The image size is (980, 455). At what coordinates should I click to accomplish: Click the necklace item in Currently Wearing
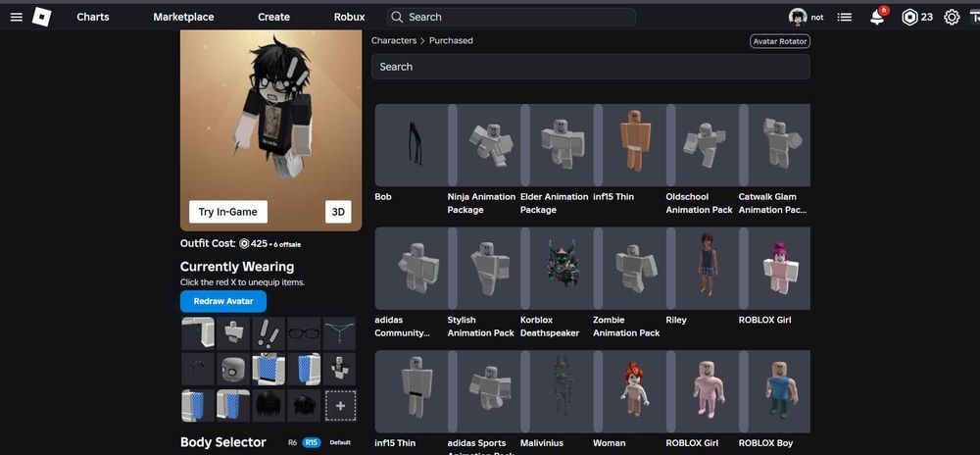point(339,333)
